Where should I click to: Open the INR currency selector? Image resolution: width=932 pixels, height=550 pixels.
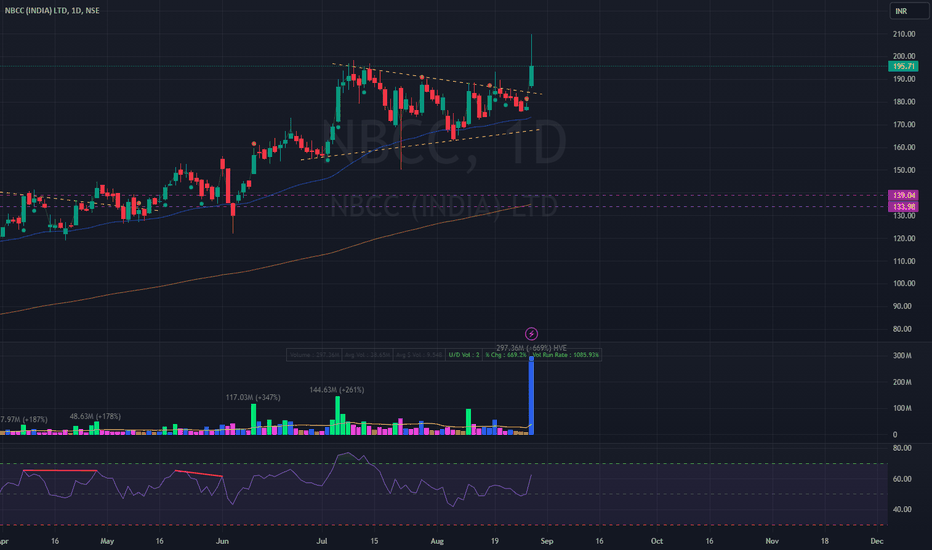click(909, 11)
